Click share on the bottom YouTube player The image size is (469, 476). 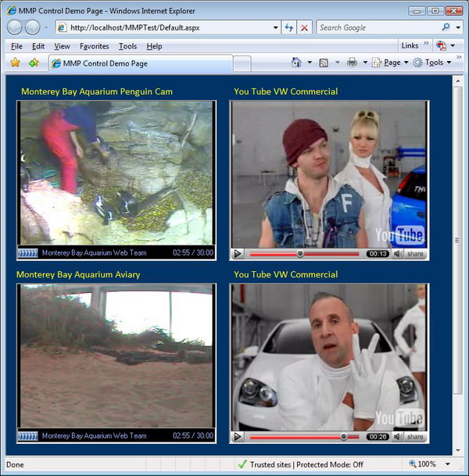pos(415,437)
